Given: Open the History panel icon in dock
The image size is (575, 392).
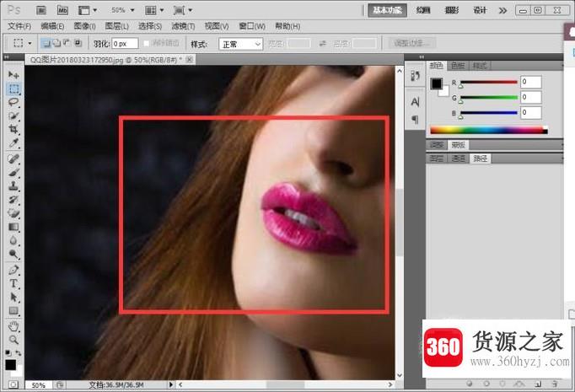Looking at the screenshot, I should coord(415,76).
